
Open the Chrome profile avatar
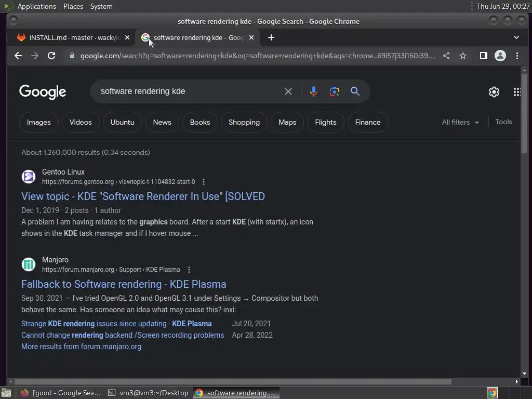coord(500,56)
